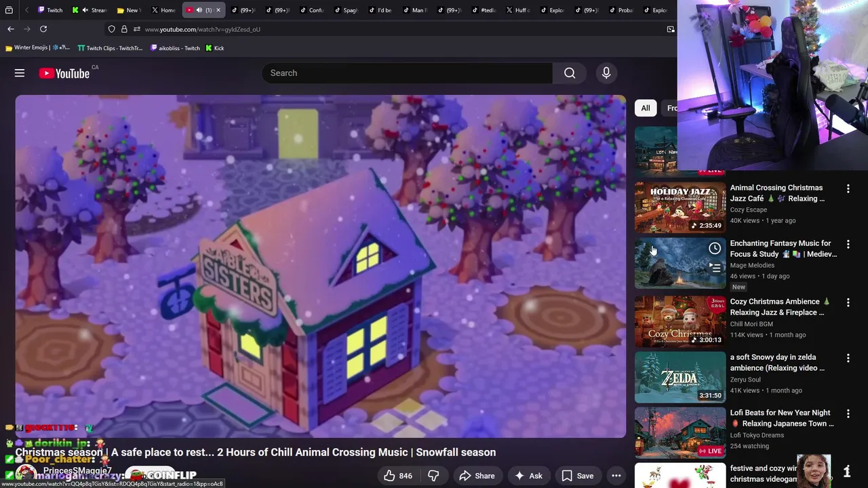Screen dimensions: 868x488
Task: Open Cozy Christmas 3:00:13 thumbnail
Action: click(679, 321)
